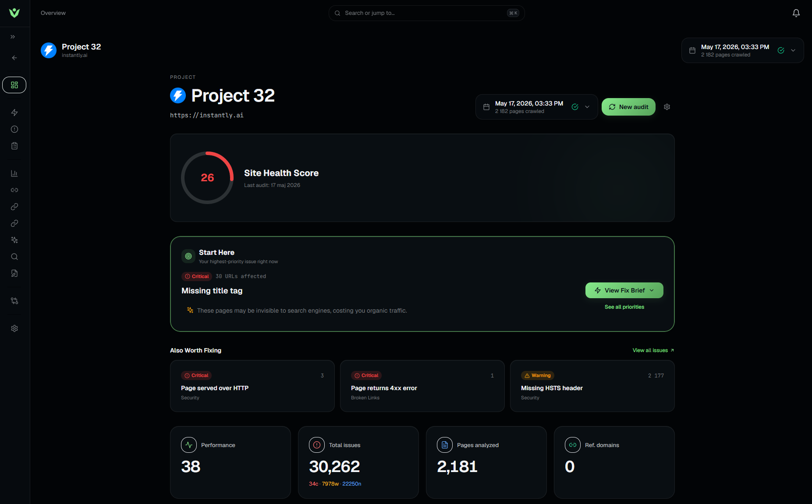Open Page served over HTTP card
812x504 pixels.
click(252, 386)
